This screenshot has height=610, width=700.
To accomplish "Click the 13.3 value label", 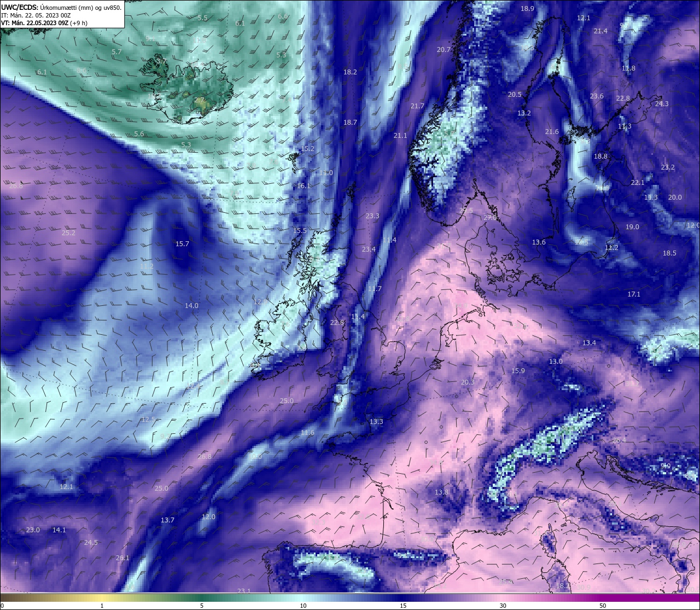I will [376, 422].
